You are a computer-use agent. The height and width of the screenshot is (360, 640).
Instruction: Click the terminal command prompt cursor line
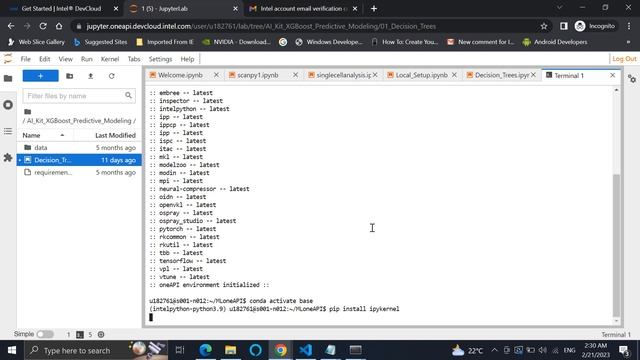pyautogui.click(x=151, y=317)
